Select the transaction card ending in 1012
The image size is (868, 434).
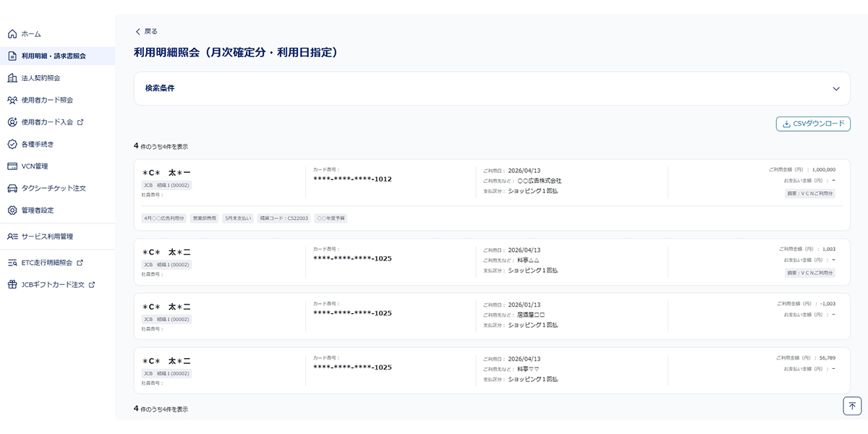coord(492,181)
